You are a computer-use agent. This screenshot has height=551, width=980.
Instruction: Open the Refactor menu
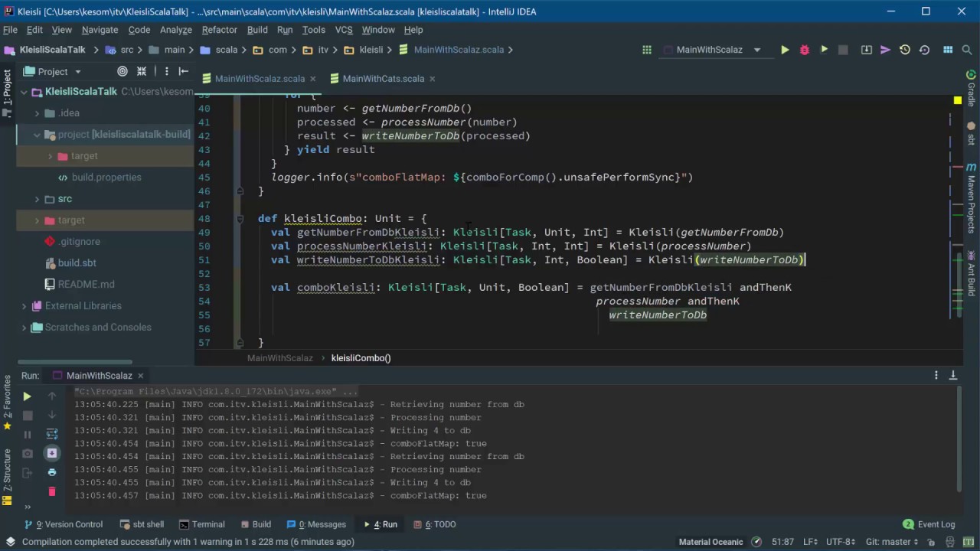pos(219,30)
